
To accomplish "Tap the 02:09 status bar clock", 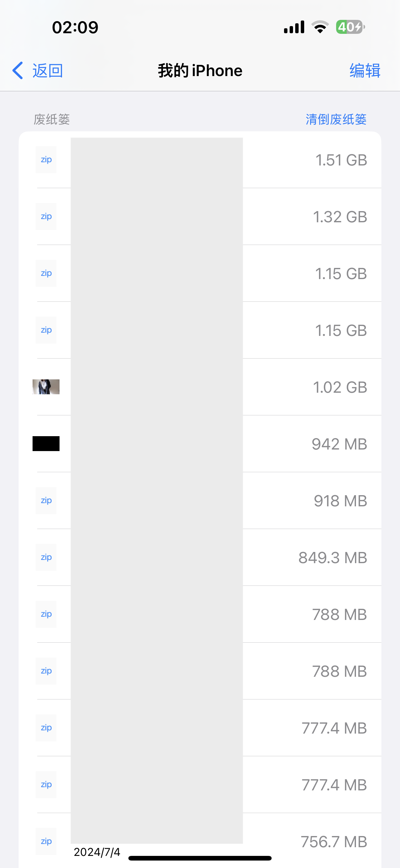I will (75, 27).
